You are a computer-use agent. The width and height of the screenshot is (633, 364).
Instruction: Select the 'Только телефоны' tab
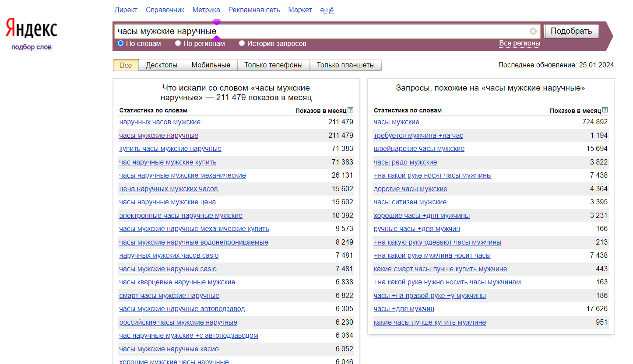(x=273, y=65)
